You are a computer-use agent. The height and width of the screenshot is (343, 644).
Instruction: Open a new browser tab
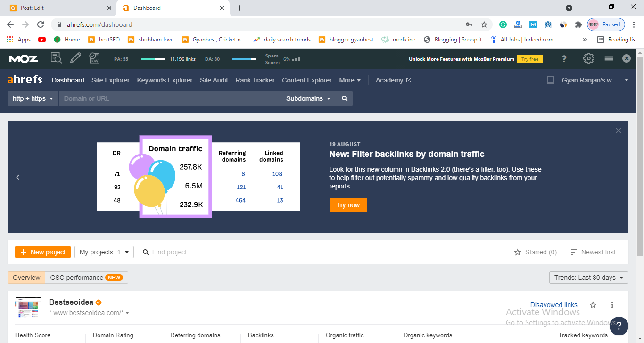(239, 8)
